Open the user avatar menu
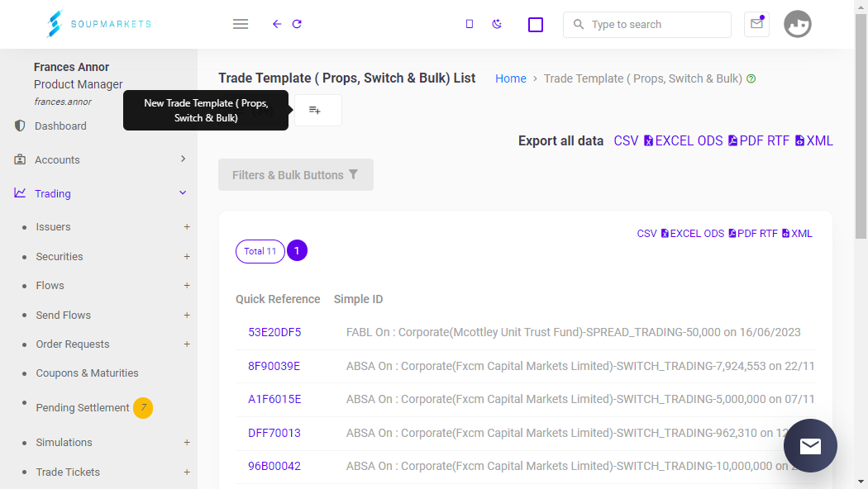 tap(798, 24)
